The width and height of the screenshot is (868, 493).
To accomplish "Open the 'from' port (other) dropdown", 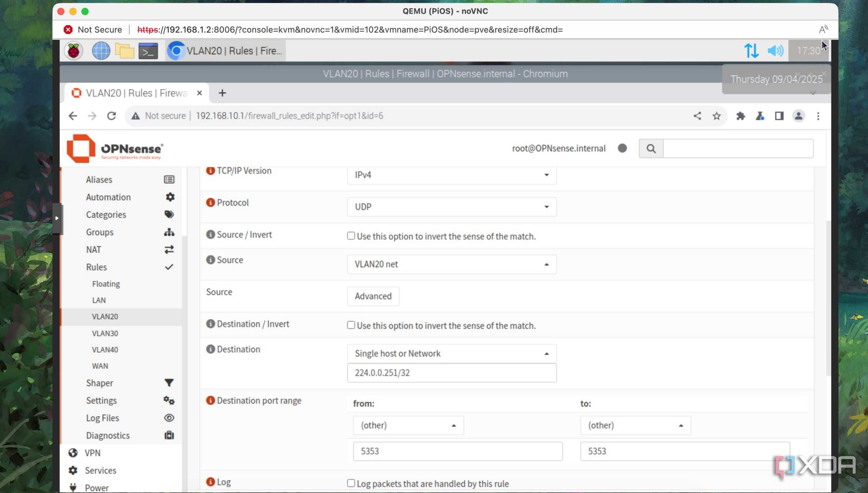I will click(408, 425).
